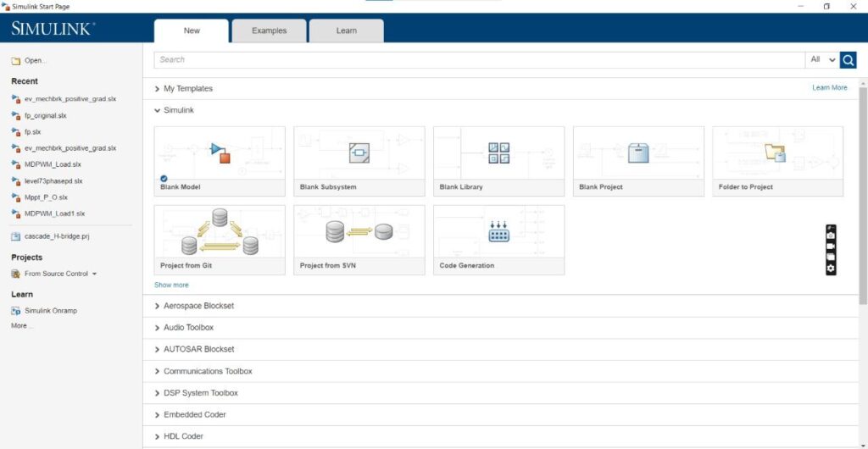868x449 pixels.
Task: Switch to the Learn tab
Action: (347, 31)
